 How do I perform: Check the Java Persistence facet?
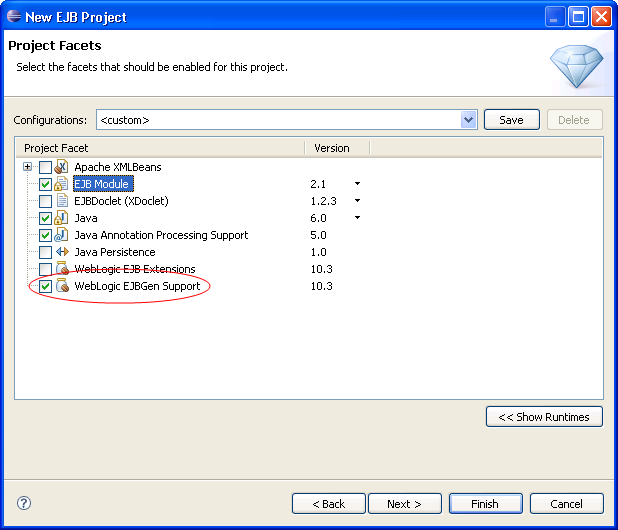click(x=45, y=252)
